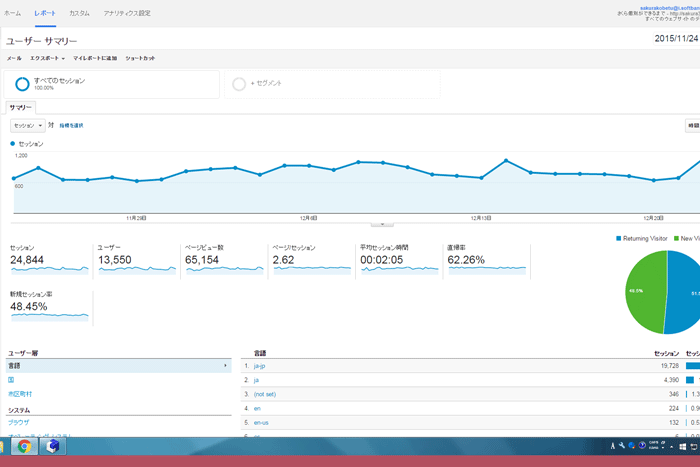700x467 pixels.
Task: Open the 2015/11/24 date range picker
Action: coord(675,40)
